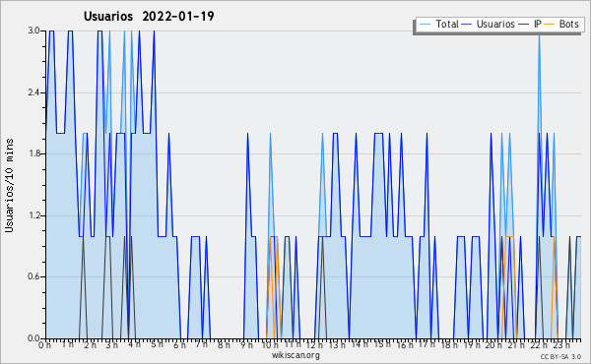This screenshot has height=364, width=591.
Task: Click the '19 h' x-axis label
Action: pyautogui.click(x=472, y=344)
